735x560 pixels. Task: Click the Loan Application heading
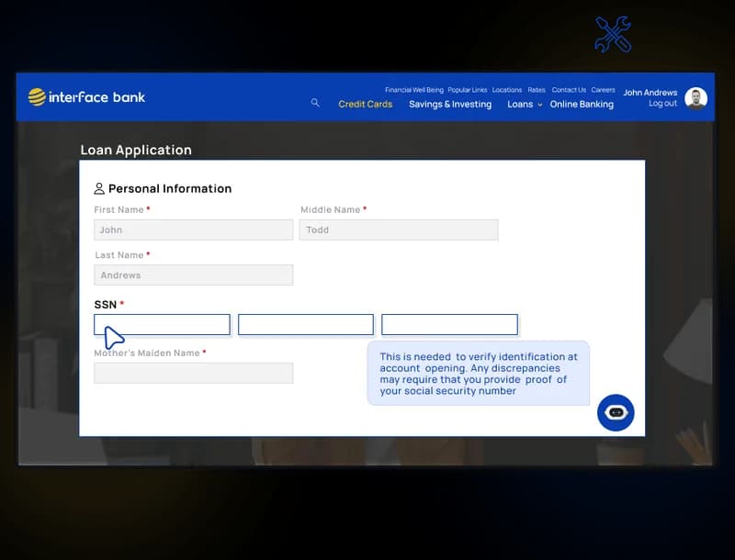[x=136, y=150]
